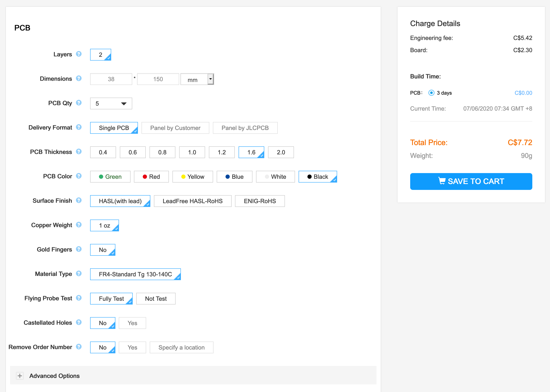This screenshot has width=550, height=392.
Task: Open the mm units dropdown
Action: point(197,79)
